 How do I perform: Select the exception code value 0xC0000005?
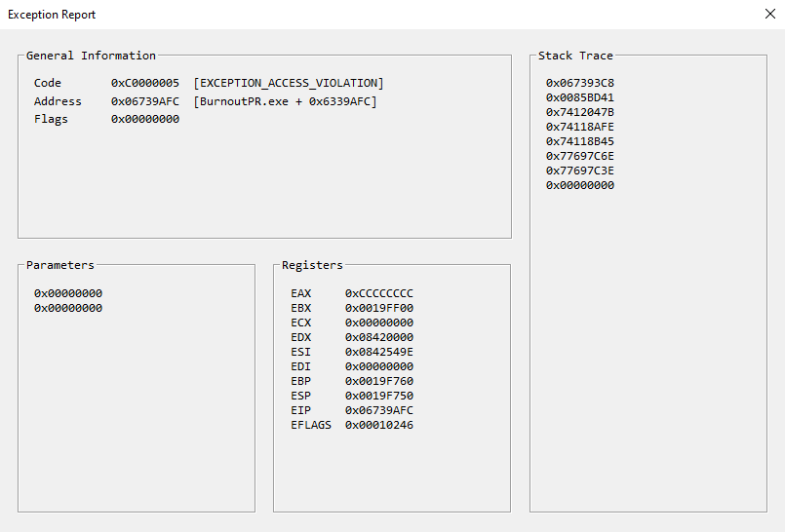click(x=144, y=84)
